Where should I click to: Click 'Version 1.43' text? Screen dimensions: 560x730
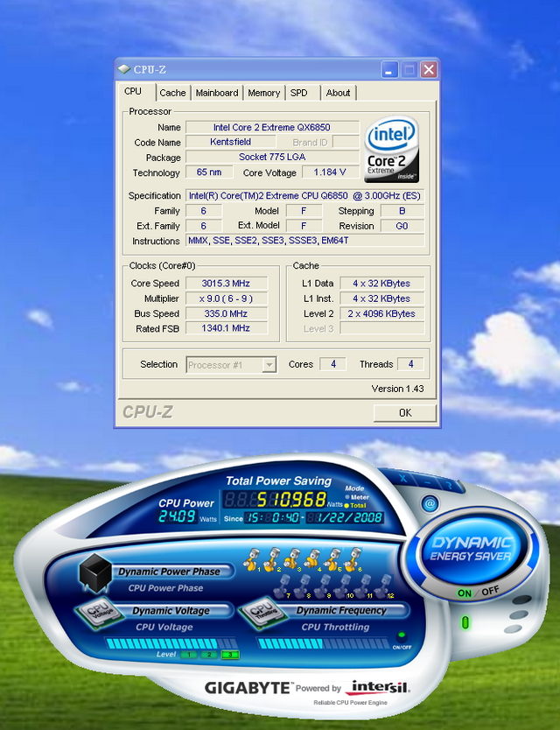[x=397, y=389]
